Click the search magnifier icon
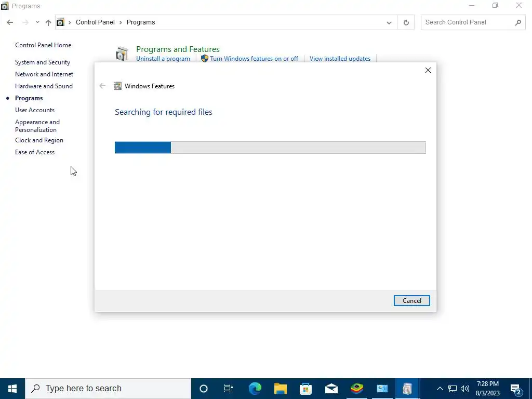 pos(518,23)
